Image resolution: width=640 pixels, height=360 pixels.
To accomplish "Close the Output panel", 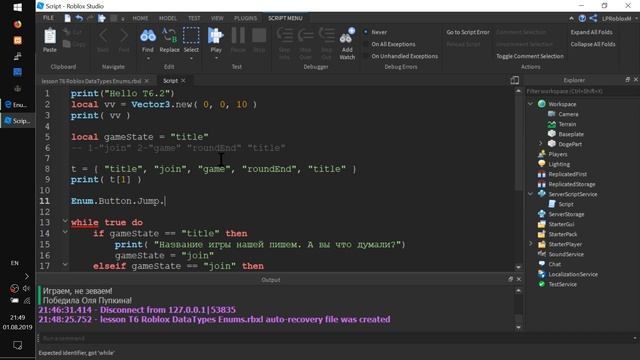I will pyautogui.click(x=519, y=279).
